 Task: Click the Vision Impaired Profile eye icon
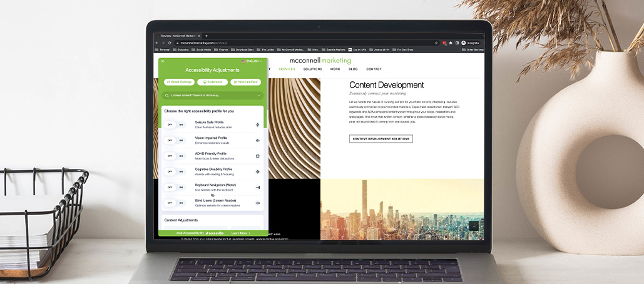click(x=258, y=140)
